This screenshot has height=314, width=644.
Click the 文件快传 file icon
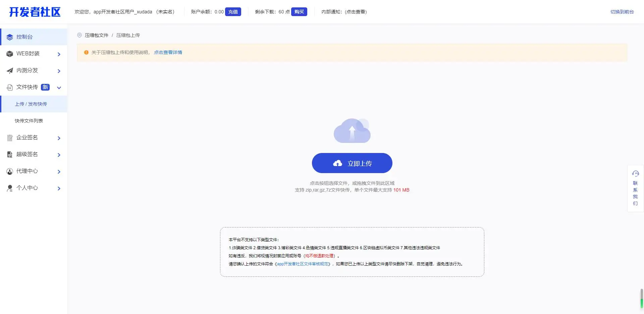point(10,88)
